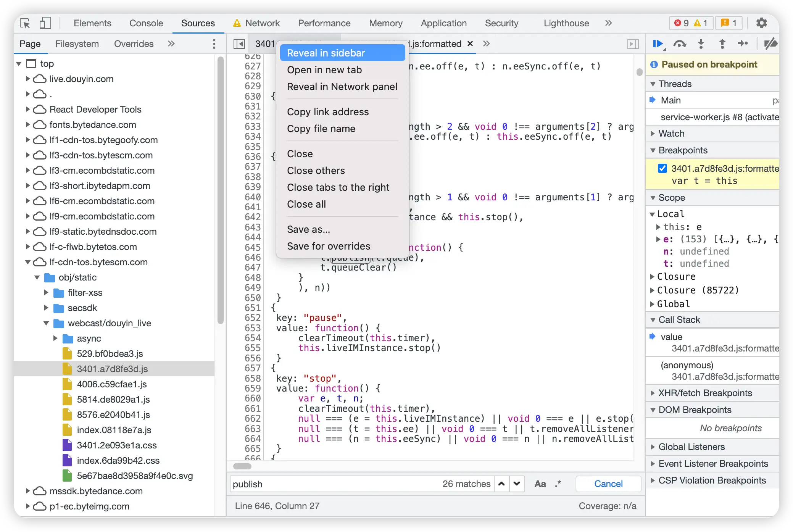Hide the debugger sidebar pane
The height and width of the screenshot is (532, 793).
(633, 44)
